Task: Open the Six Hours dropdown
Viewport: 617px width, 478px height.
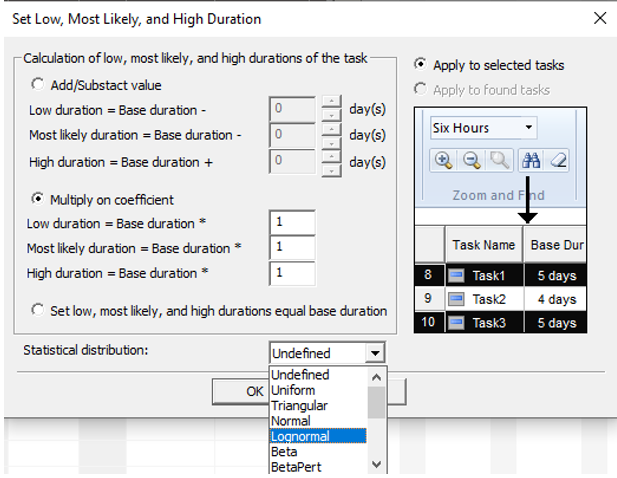Action: [x=529, y=128]
